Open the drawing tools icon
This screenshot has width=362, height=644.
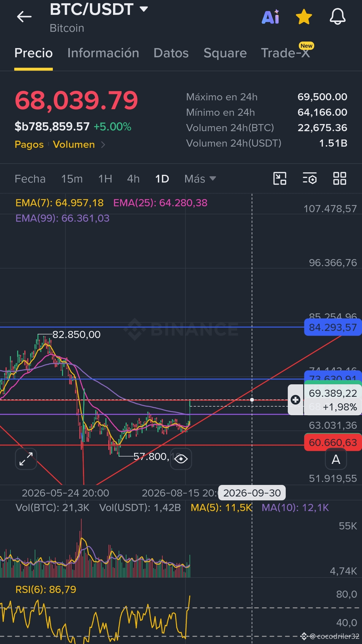click(x=280, y=178)
